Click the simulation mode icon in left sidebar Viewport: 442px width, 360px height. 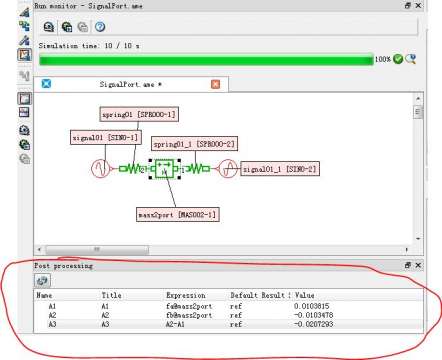tap(24, 55)
